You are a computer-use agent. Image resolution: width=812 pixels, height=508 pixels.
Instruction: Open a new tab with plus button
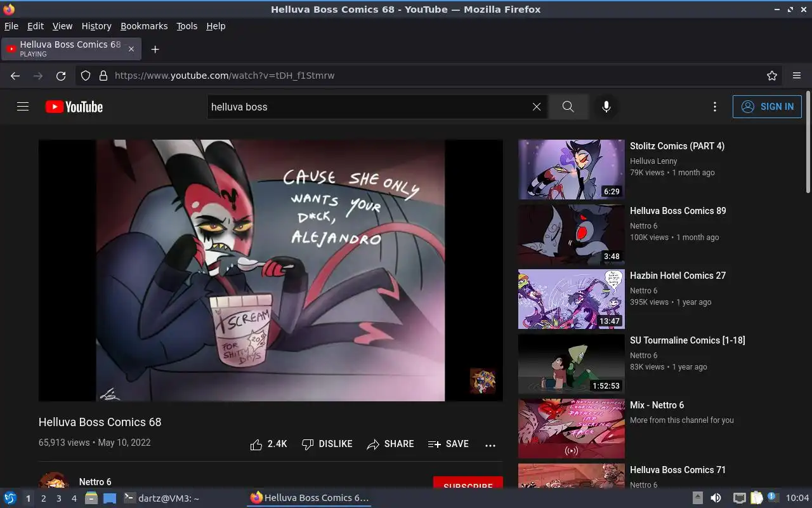pyautogui.click(x=155, y=49)
